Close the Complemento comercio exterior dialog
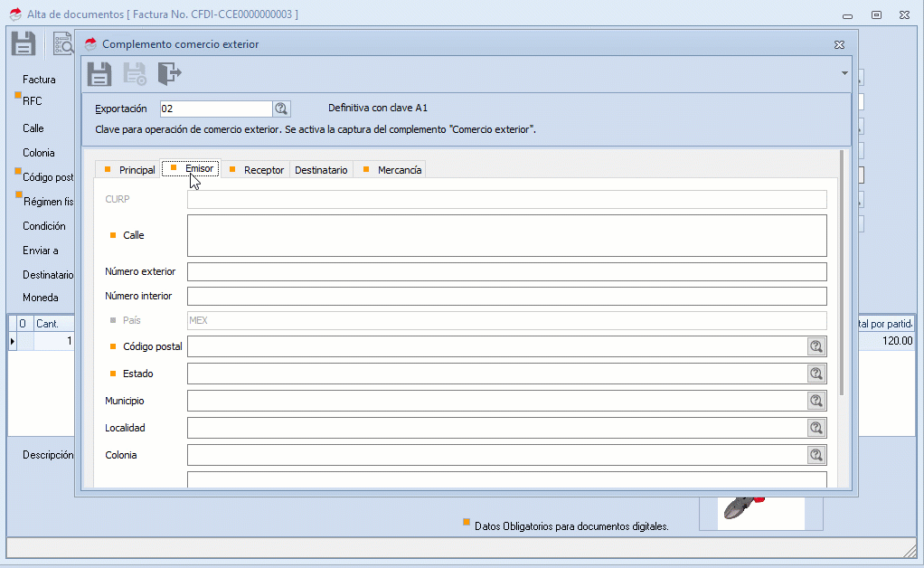This screenshot has height=568, width=924. click(x=838, y=44)
